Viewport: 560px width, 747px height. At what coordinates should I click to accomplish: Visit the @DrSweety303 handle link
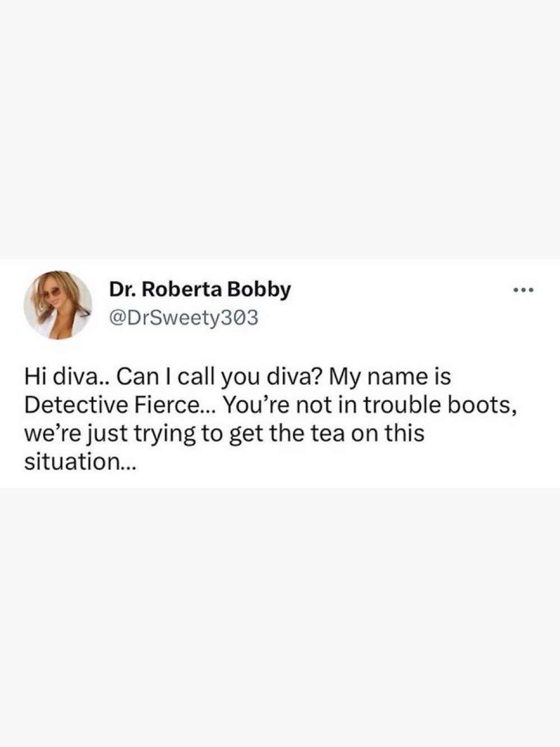(x=183, y=318)
